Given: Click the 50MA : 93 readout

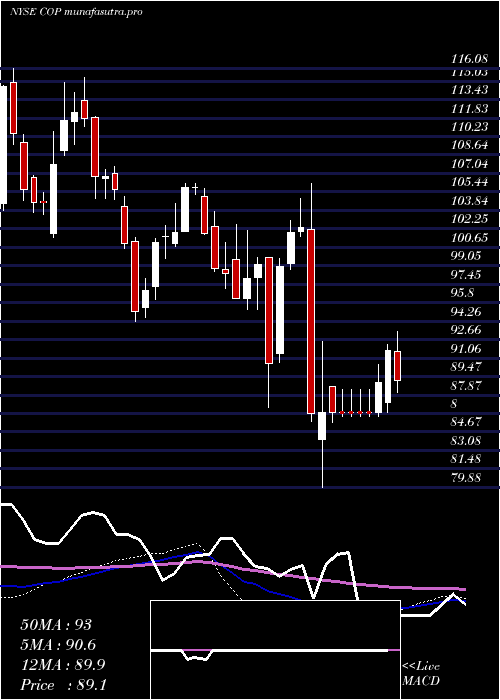Looking at the screenshot, I should click(56, 625).
